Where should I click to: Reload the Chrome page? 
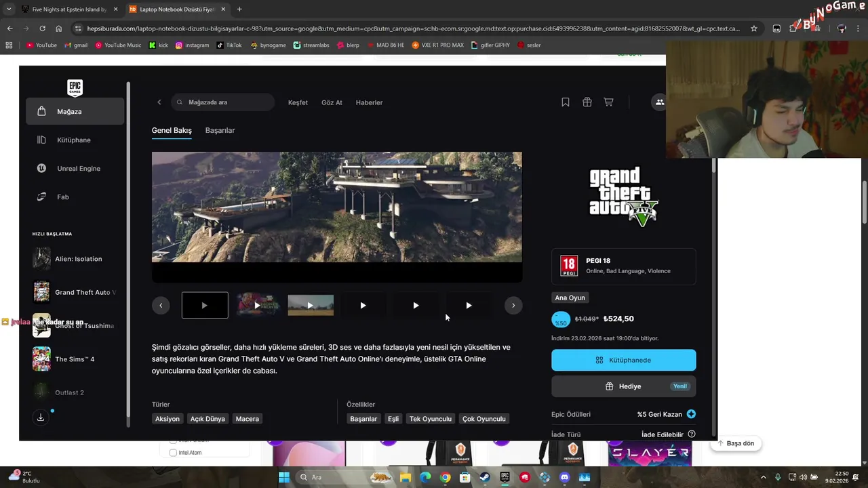tap(42, 28)
